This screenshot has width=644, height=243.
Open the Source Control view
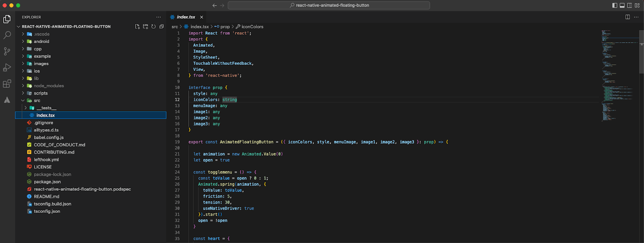coord(7,51)
